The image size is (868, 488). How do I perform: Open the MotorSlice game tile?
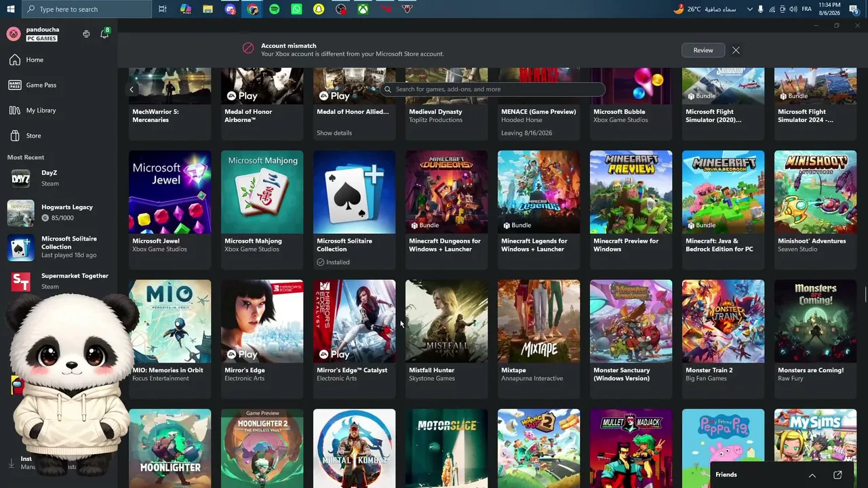click(446, 448)
